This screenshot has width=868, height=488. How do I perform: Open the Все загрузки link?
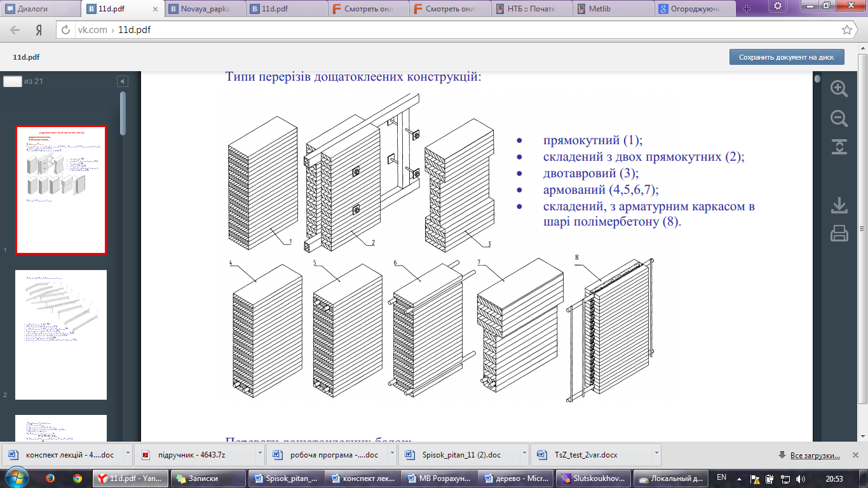[815, 456]
